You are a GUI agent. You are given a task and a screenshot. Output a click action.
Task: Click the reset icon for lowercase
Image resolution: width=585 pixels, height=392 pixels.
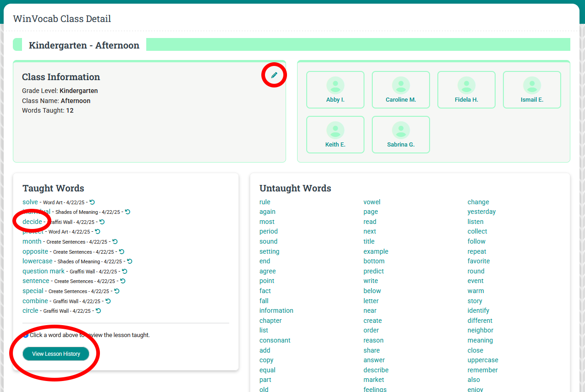[130, 261]
